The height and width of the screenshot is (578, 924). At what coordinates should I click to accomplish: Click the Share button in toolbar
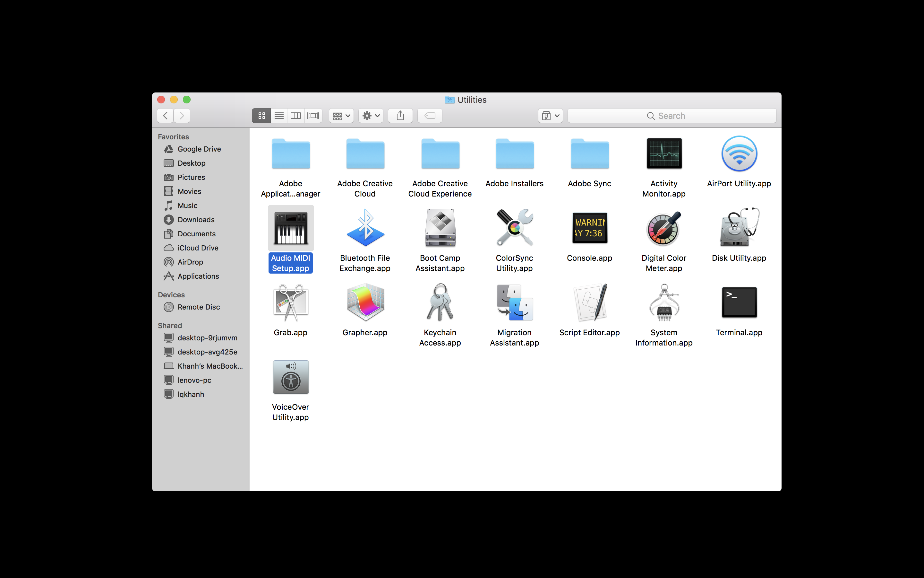(x=400, y=116)
